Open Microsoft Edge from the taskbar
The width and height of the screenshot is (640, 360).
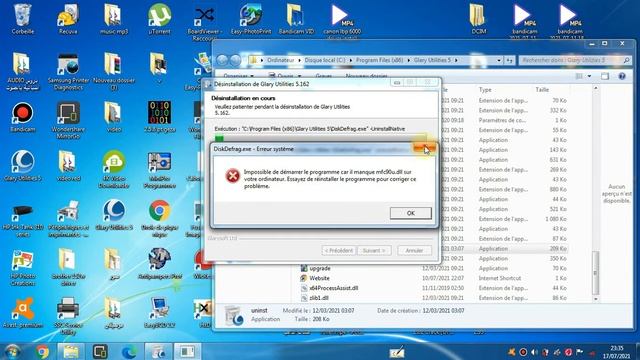pyautogui.click(x=129, y=351)
